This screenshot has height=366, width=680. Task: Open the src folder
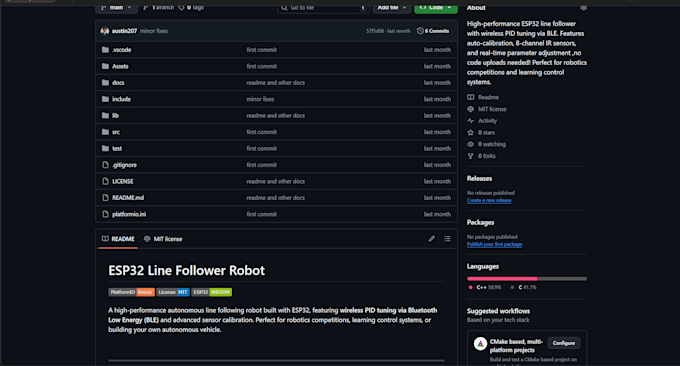[x=116, y=132]
